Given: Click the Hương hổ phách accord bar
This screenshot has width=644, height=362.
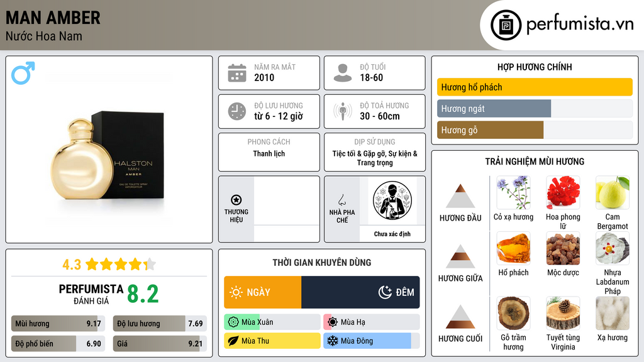Looking at the screenshot, I should (x=535, y=87).
